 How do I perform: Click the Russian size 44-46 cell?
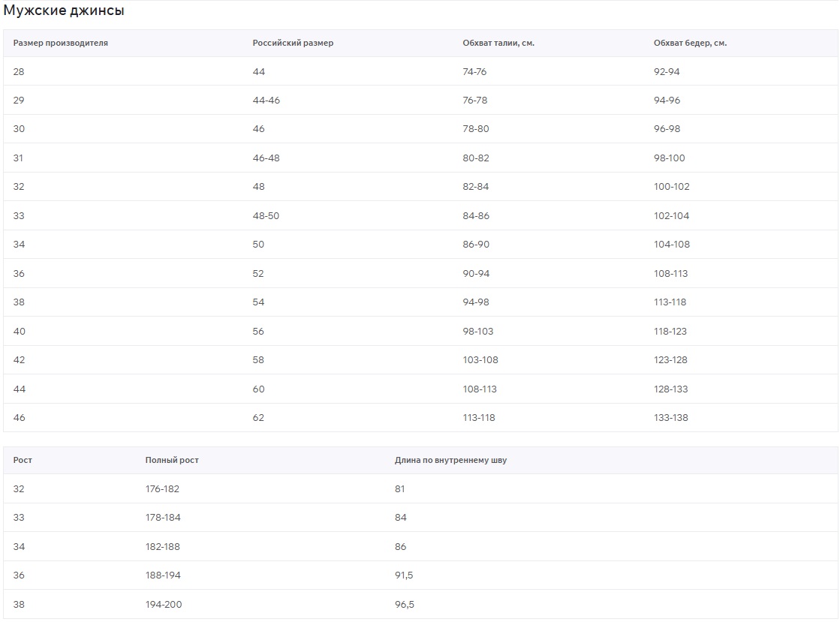coord(266,100)
